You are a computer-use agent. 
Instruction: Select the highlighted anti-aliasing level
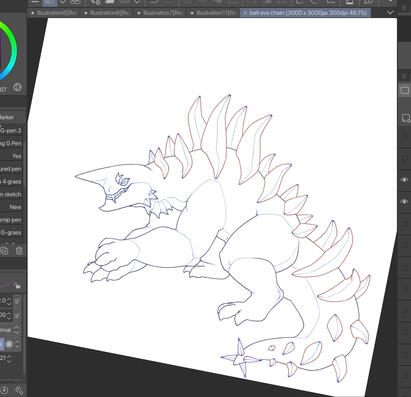pos(2,344)
